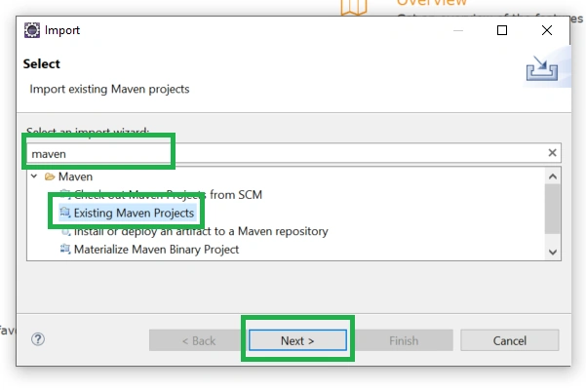Select Existing Maven Projects wizard
This screenshot has height=392, width=586.
click(134, 213)
